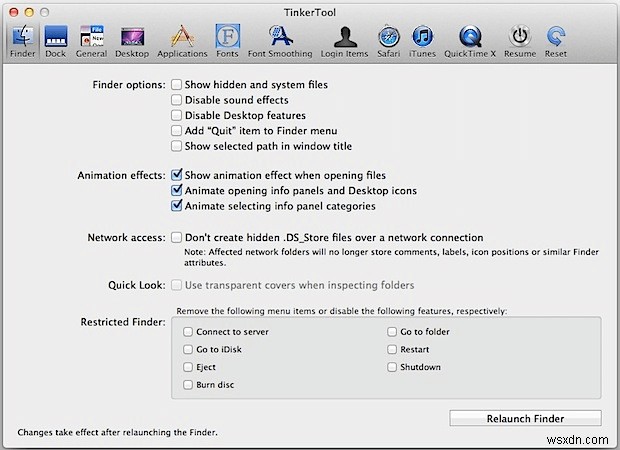Uncheck Animate opening info panels and Desktop icons
Viewport: 620px width, 450px height.
point(176,191)
